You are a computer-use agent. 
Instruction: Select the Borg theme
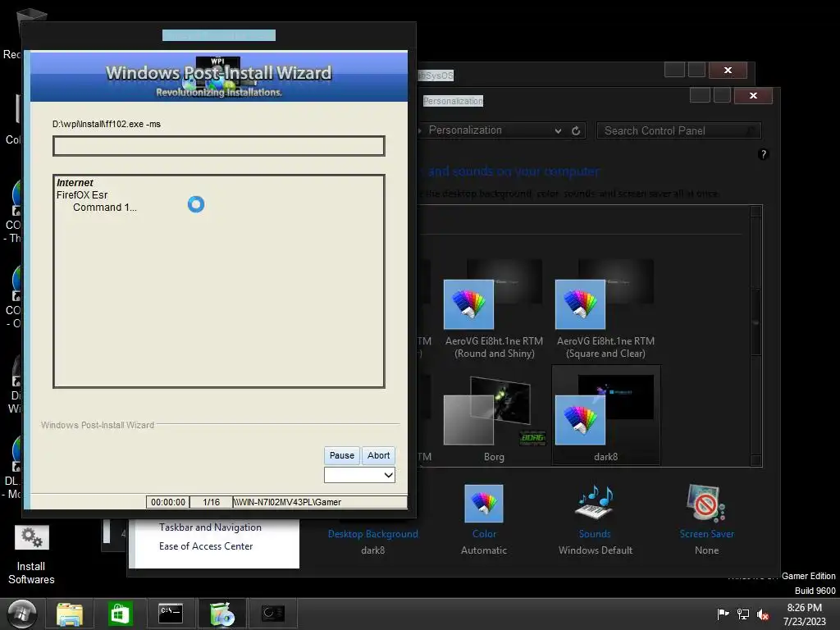click(493, 418)
